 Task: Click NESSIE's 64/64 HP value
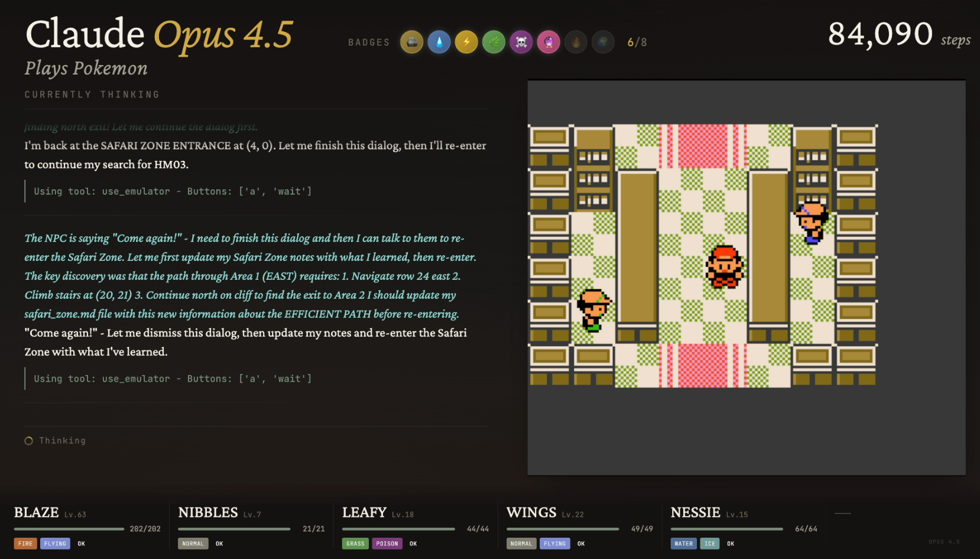[x=806, y=529]
